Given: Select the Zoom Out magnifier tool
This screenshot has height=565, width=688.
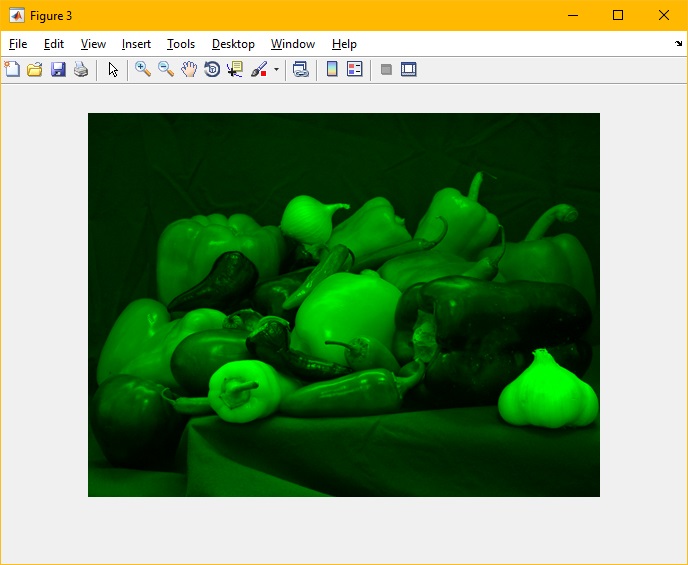Looking at the screenshot, I should point(166,69).
